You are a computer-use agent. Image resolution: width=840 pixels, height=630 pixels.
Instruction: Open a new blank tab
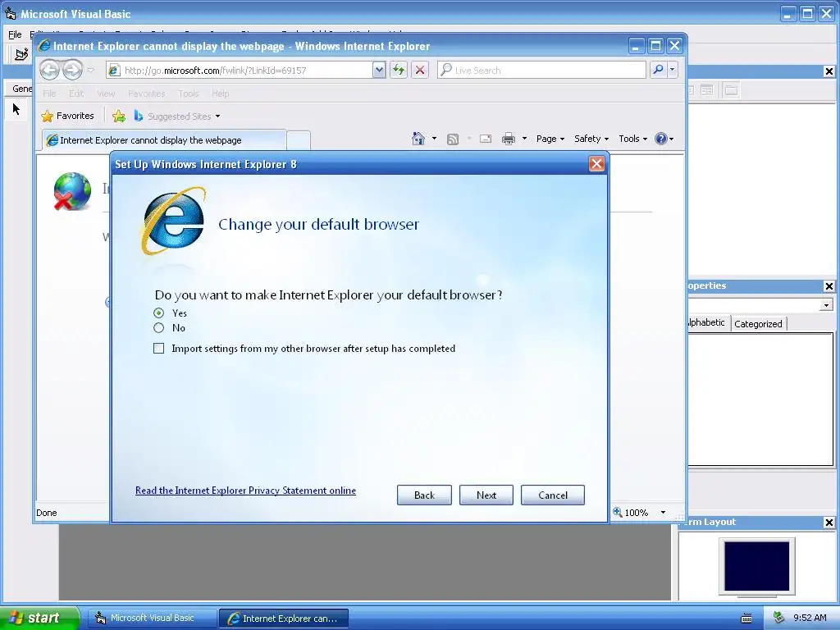pos(299,140)
